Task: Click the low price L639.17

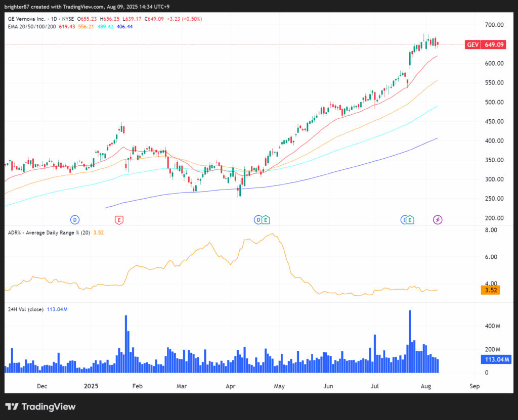Action: (132, 19)
